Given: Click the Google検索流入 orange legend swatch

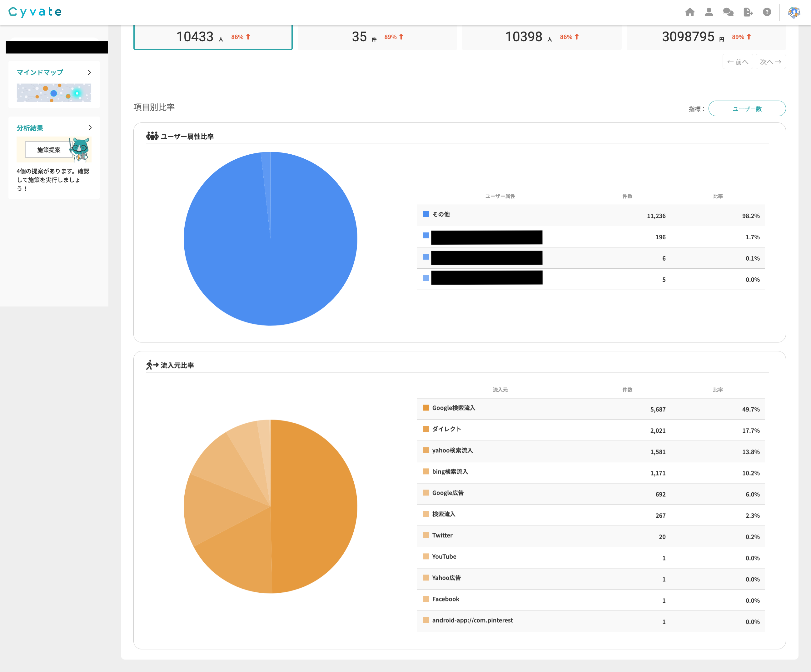Looking at the screenshot, I should tap(426, 408).
